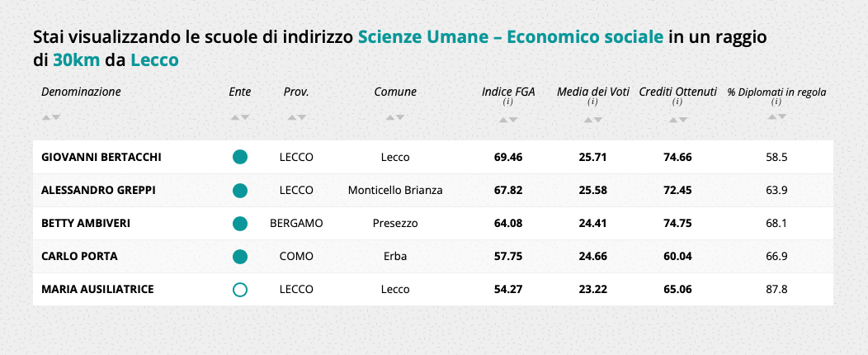Open the % Diplomati in regola info icon

click(x=776, y=102)
